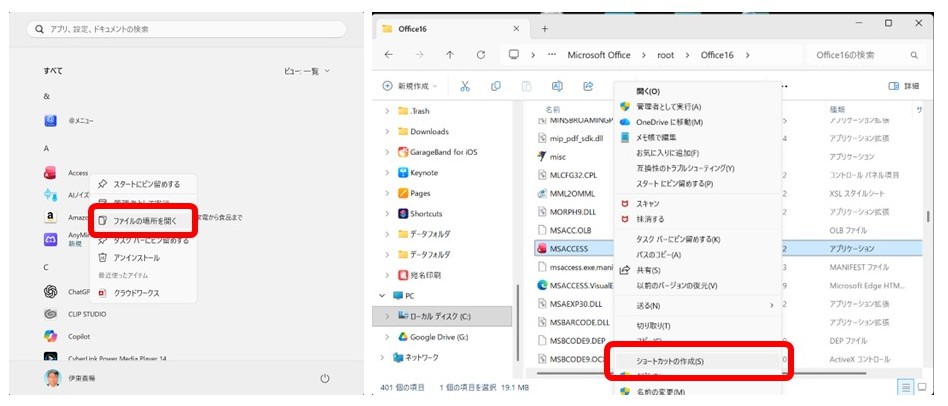
Task: Toggle the 詳細 details pane button
Action: pos(904,86)
